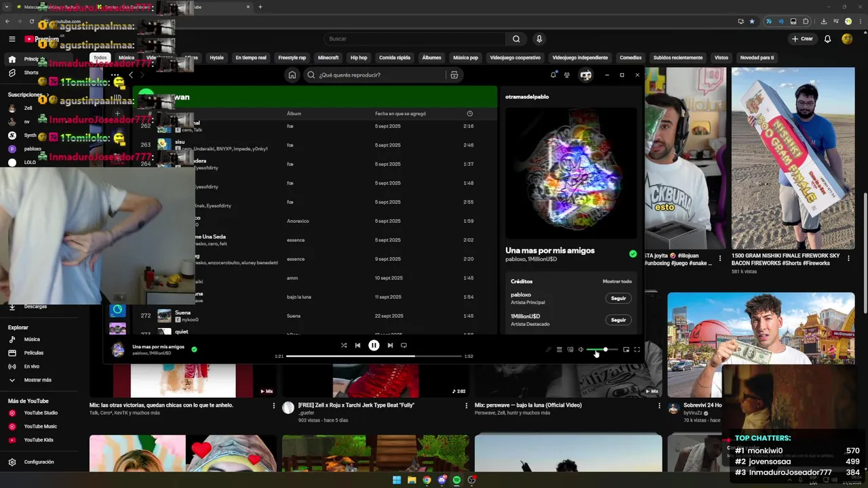The width and height of the screenshot is (868, 488).
Task: Open options menu for bajo la luna mix
Action: (659, 405)
